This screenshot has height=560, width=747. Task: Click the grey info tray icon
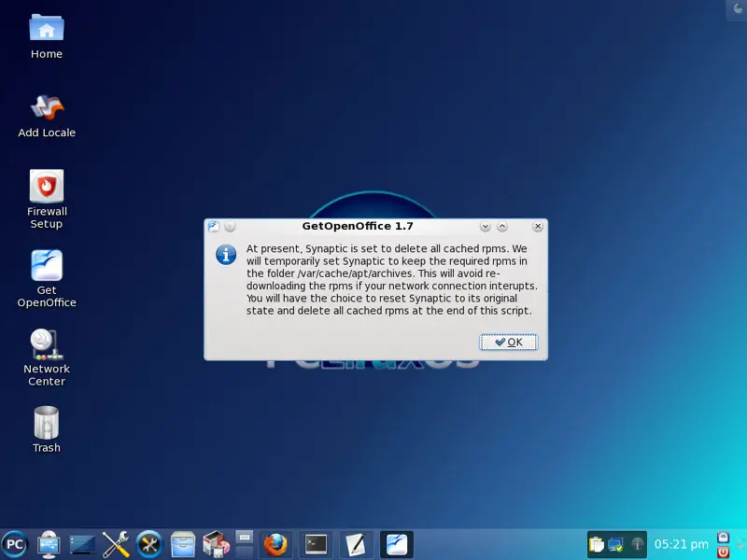(637, 544)
